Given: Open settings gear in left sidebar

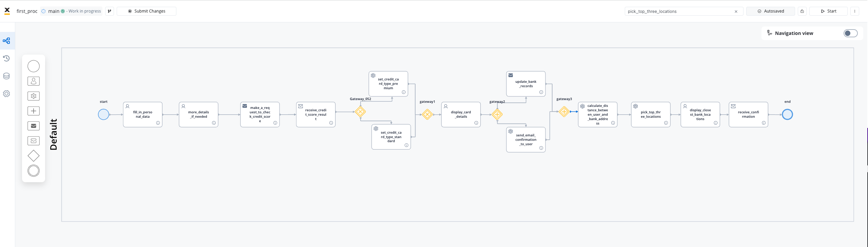Looking at the screenshot, I should [6, 94].
